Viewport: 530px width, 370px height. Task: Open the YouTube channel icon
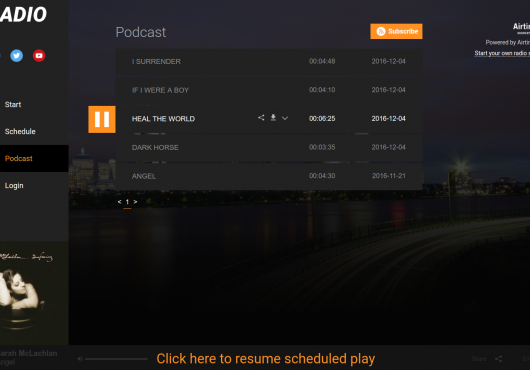click(39, 55)
